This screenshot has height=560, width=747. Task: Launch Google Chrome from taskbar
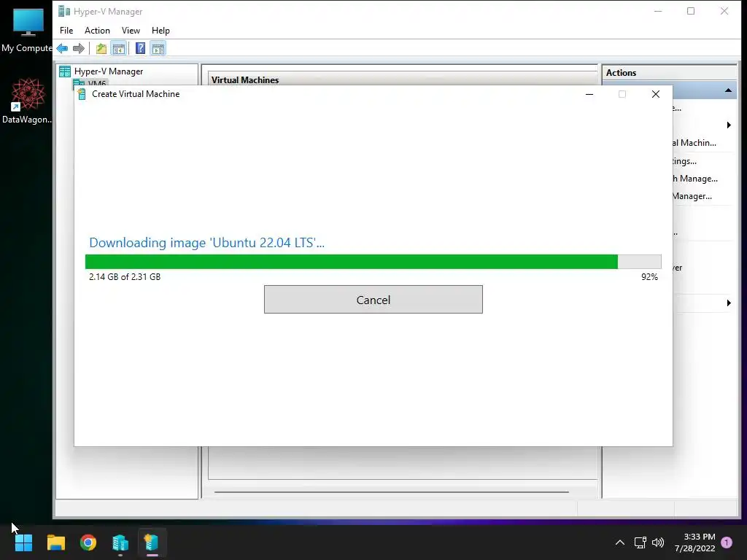tap(88, 542)
